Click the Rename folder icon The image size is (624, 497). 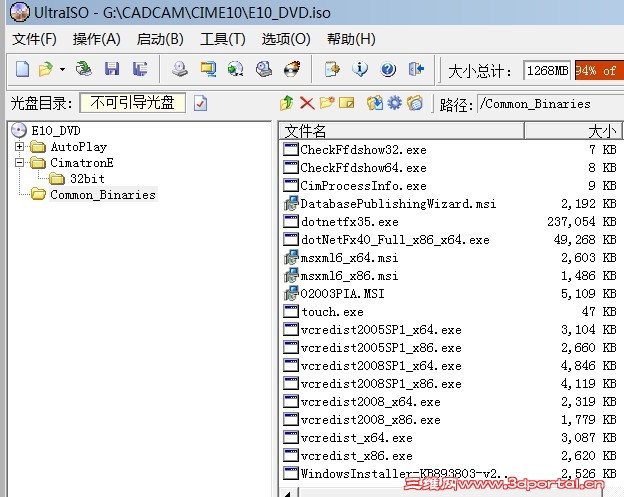point(346,103)
